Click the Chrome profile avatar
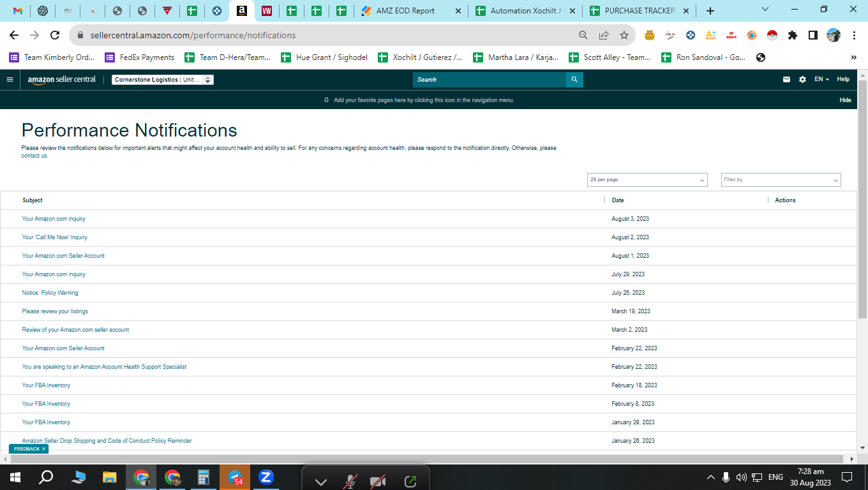The height and width of the screenshot is (490, 868). [x=834, y=35]
